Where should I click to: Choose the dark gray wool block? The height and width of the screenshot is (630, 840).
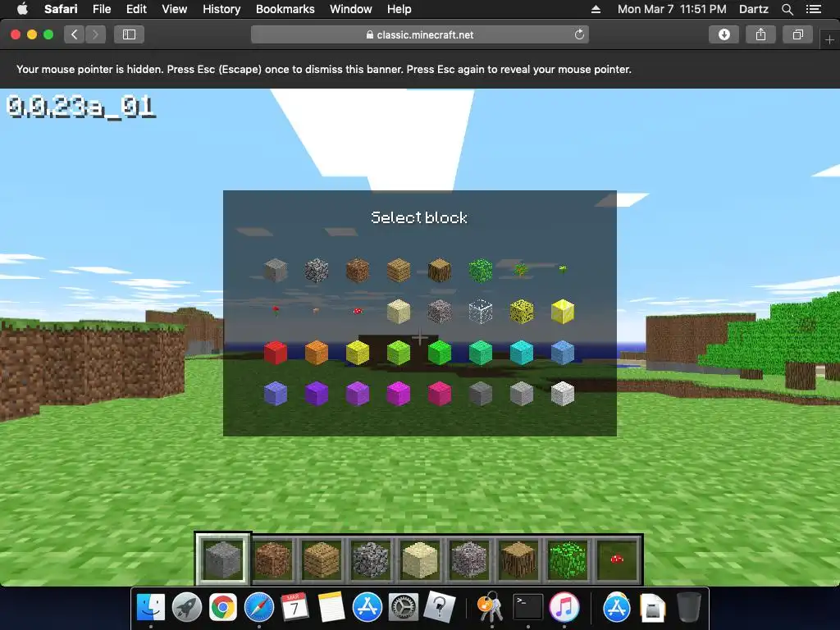point(481,394)
